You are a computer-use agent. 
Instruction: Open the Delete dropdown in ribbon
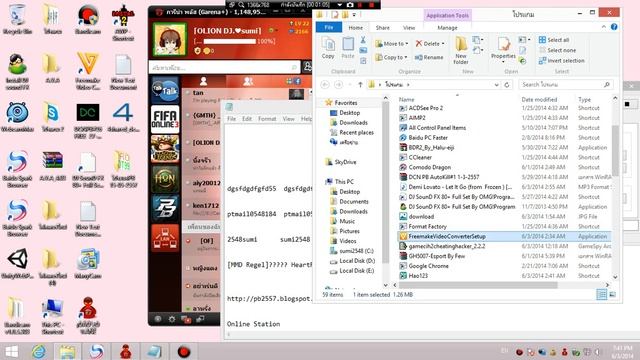[x=430, y=43]
